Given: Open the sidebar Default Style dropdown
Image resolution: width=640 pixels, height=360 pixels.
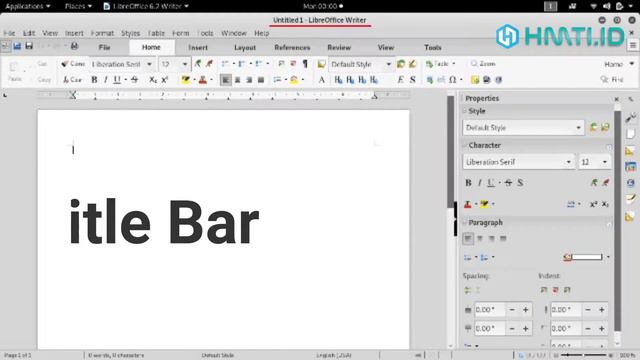Looking at the screenshot, I should click(x=578, y=128).
